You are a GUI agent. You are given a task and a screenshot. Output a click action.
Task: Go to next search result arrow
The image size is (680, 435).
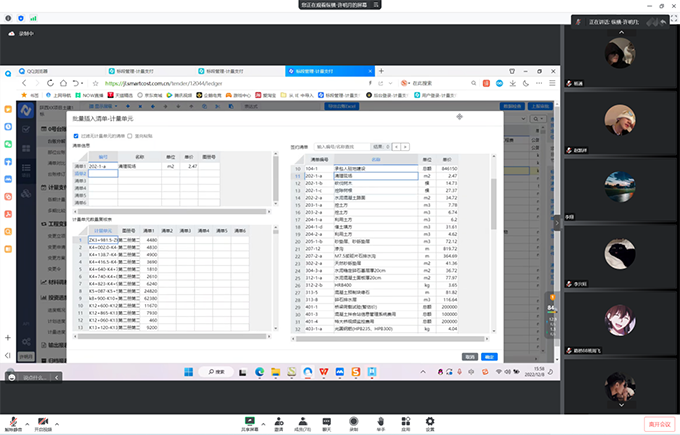(x=405, y=147)
